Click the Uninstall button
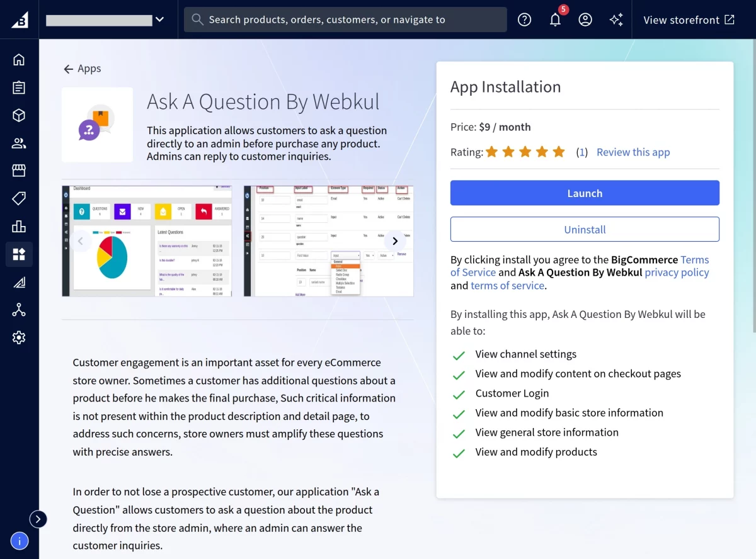The width and height of the screenshot is (756, 559). click(585, 230)
